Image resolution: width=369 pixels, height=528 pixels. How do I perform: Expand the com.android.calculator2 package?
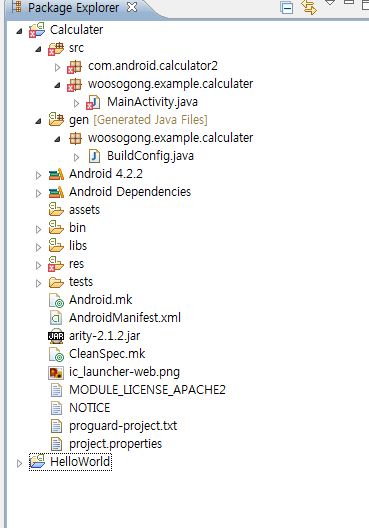(x=57, y=68)
